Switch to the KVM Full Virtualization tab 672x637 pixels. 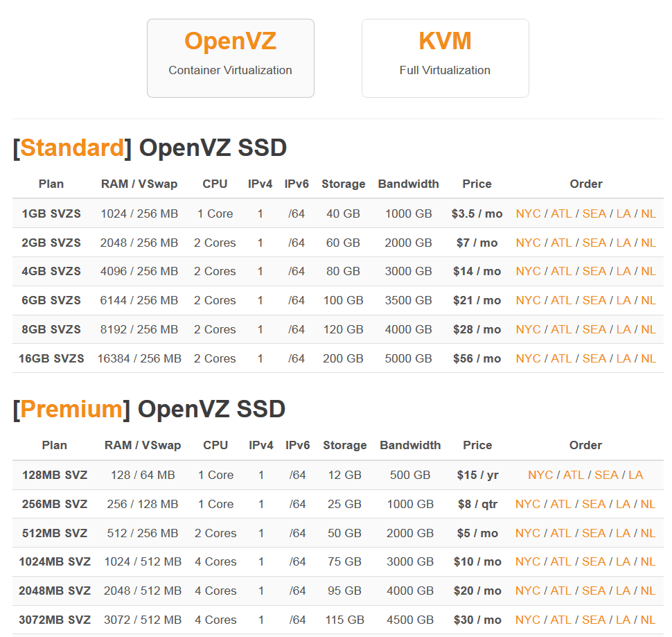coord(445,58)
